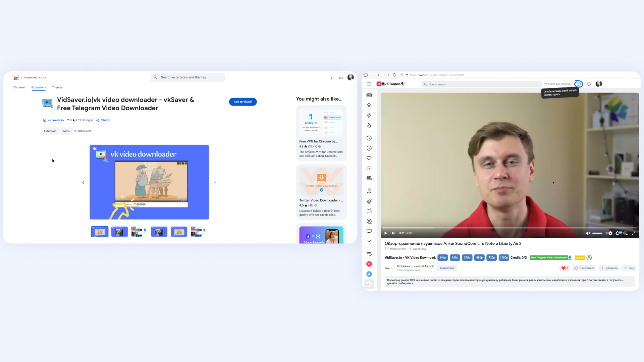Download video in 360p quality

[x=467, y=258]
